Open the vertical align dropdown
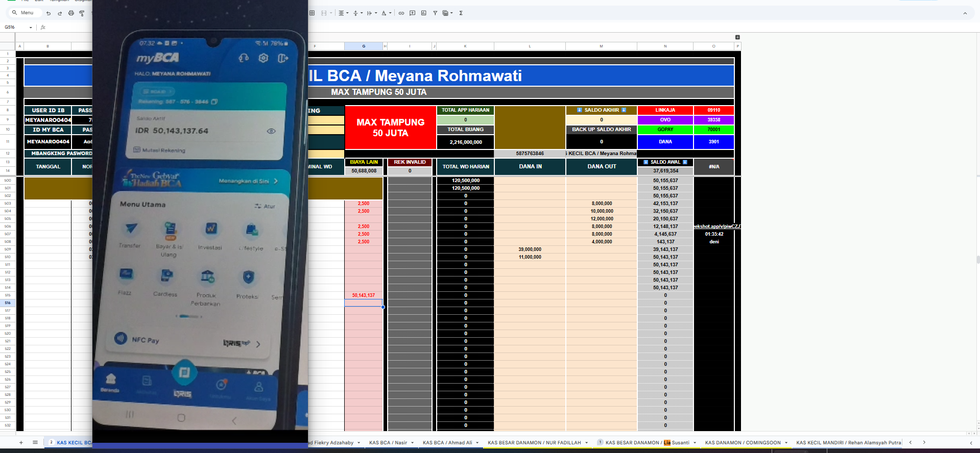 click(x=358, y=13)
